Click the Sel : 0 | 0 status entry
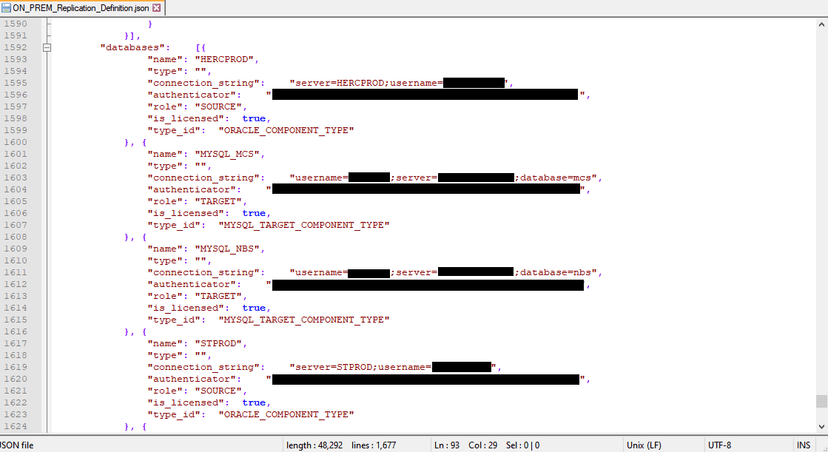 coord(522,445)
